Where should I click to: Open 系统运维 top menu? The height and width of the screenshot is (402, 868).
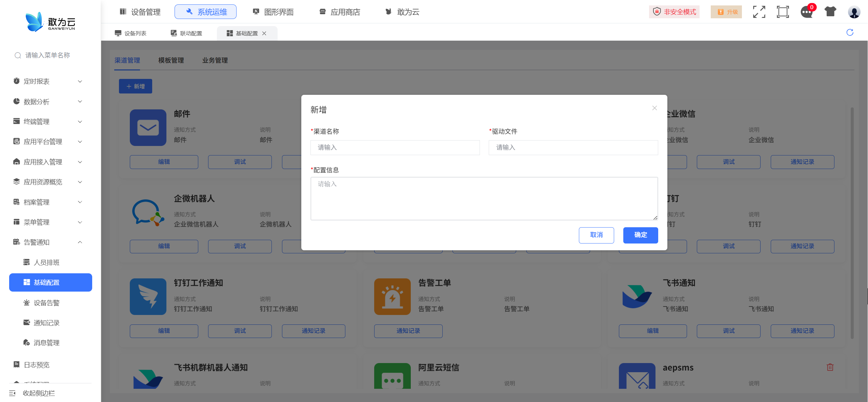click(205, 12)
